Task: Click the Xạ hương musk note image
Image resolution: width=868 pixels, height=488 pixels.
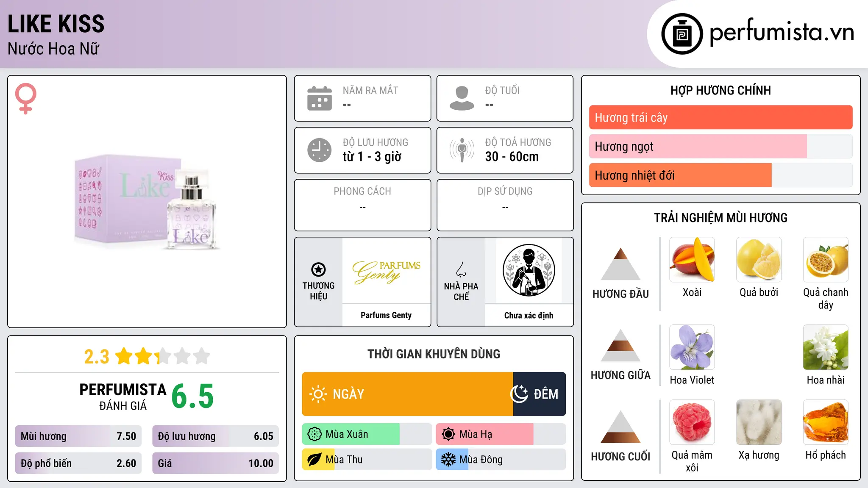Action: pos(759,422)
